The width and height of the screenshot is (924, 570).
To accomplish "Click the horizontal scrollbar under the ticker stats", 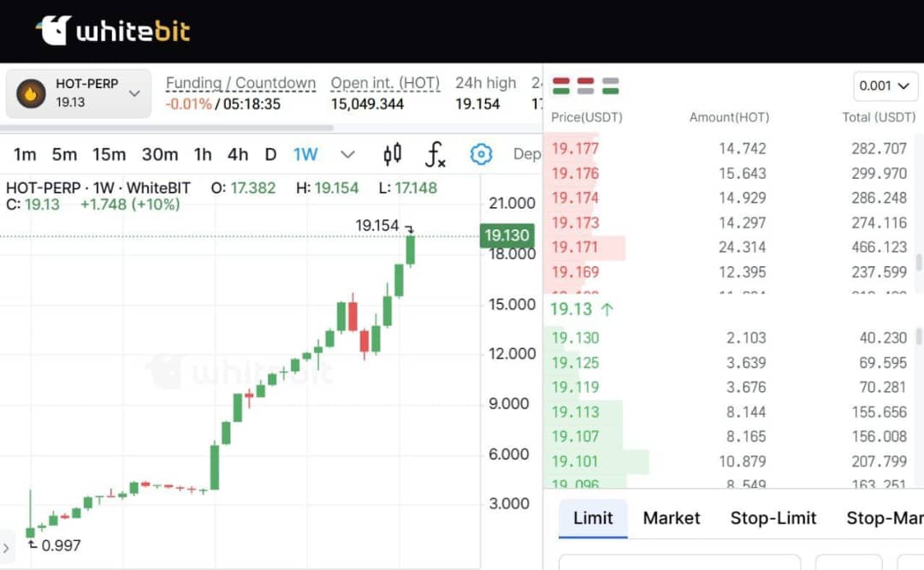I will (x=167, y=128).
